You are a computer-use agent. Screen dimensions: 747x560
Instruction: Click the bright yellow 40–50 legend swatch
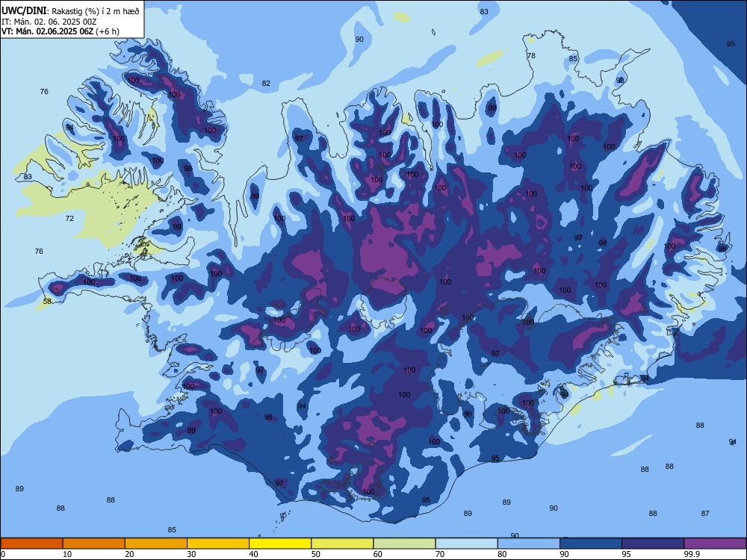point(280,544)
